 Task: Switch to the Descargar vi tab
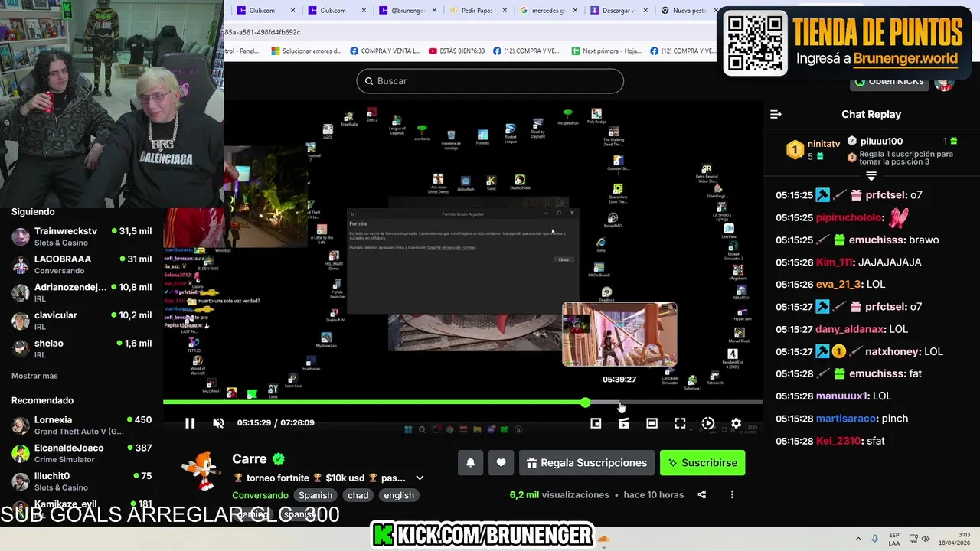click(618, 11)
